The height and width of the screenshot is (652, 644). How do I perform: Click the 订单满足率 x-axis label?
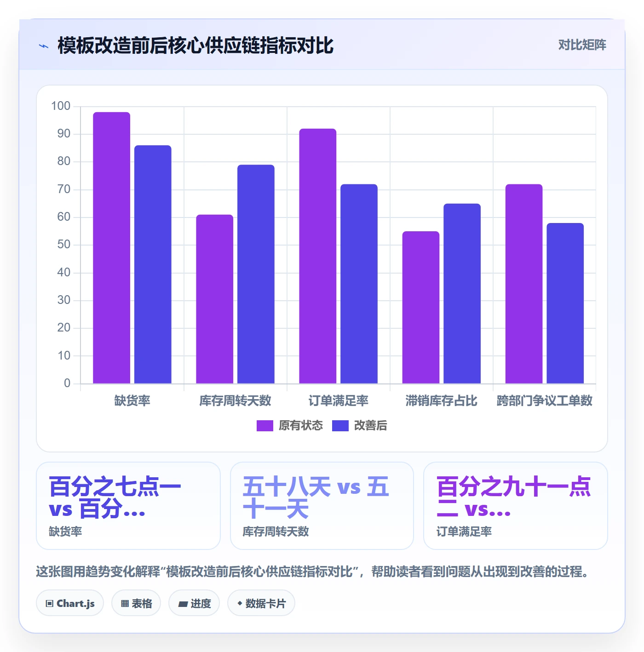pyautogui.click(x=339, y=400)
